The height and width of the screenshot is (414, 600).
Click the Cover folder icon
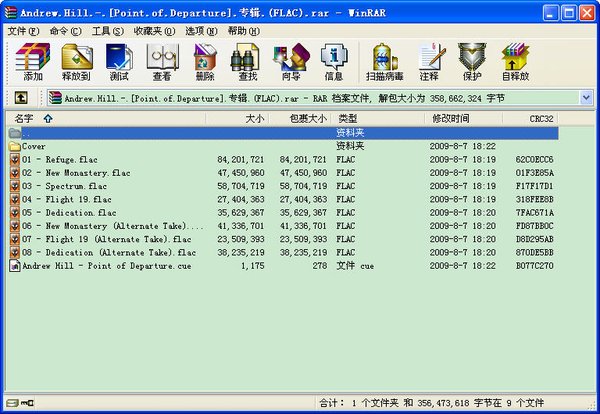point(15,146)
